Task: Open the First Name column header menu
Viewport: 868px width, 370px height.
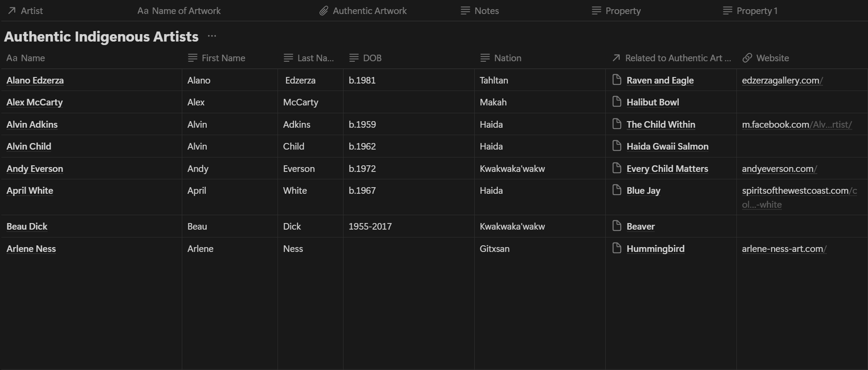Action: tap(223, 58)
